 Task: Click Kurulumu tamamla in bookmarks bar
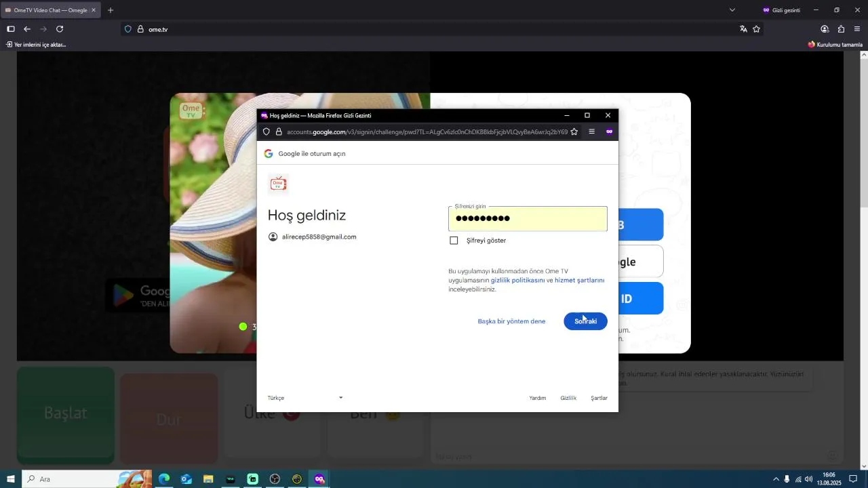tap(835, 45)
